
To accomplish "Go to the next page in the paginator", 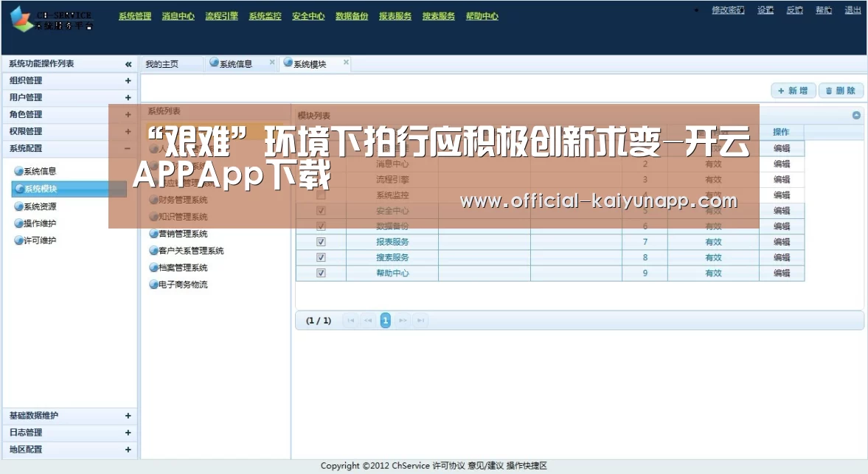I will point(403,320).
